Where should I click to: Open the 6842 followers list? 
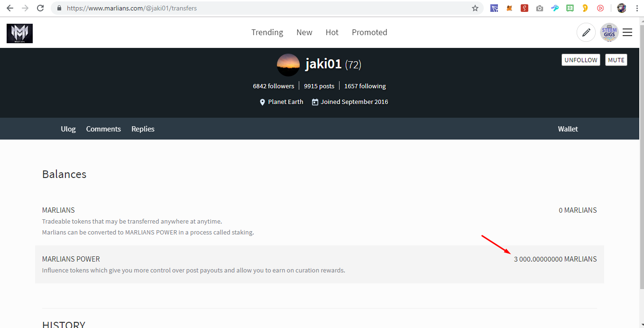click(274, 86)
